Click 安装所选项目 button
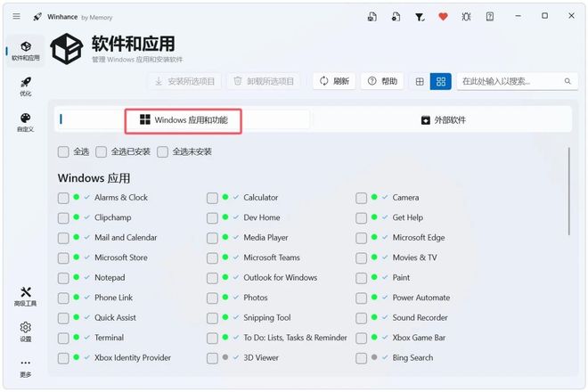588x392 pixels. 184,81
